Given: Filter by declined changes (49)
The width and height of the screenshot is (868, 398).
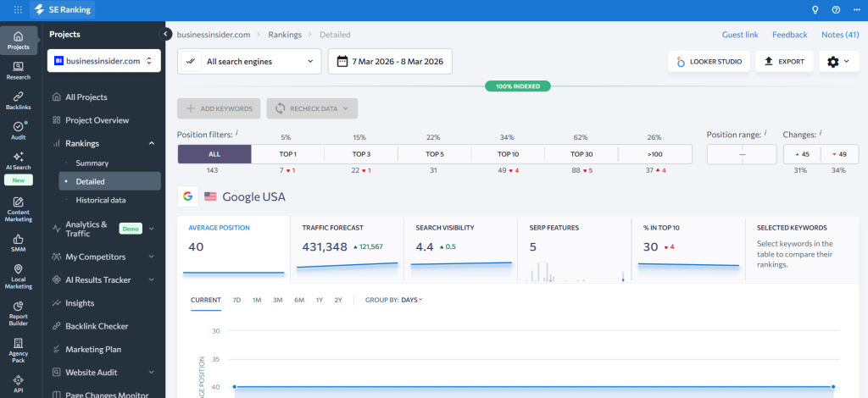Looking at the screenshot, I should pyautogui.click(x=839, y=154).
